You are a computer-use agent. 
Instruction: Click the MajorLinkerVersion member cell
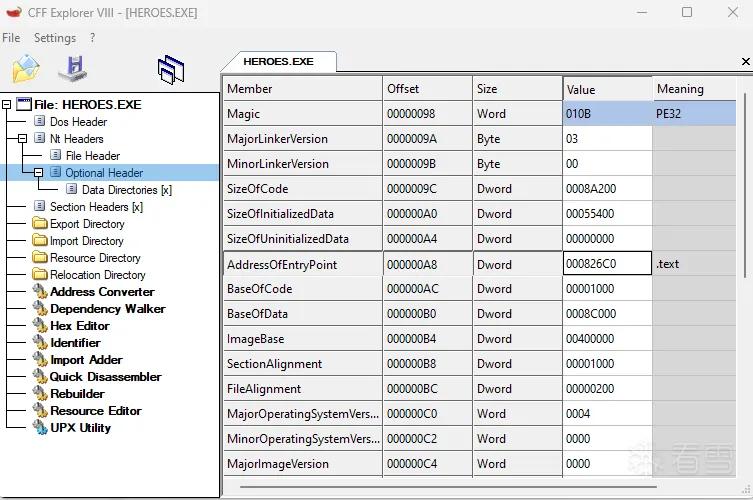303,139
